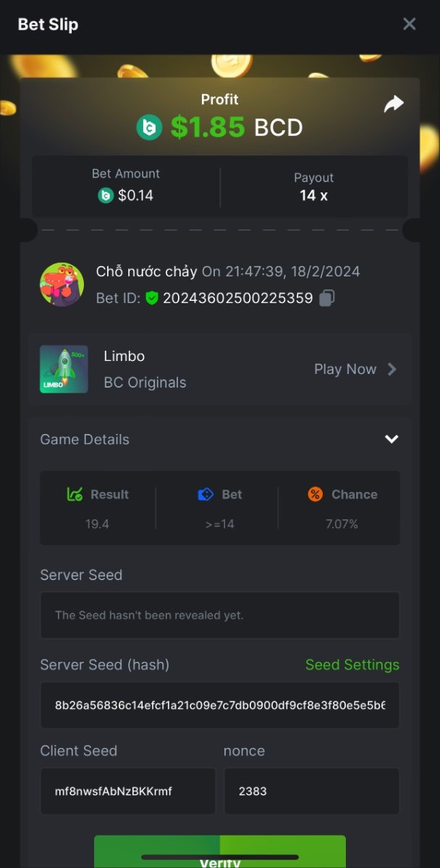Click the green Result chart icon
Image resolution: width=440 pixels, height=868 pixels.
pyautogui.click(x=75, y=495)
